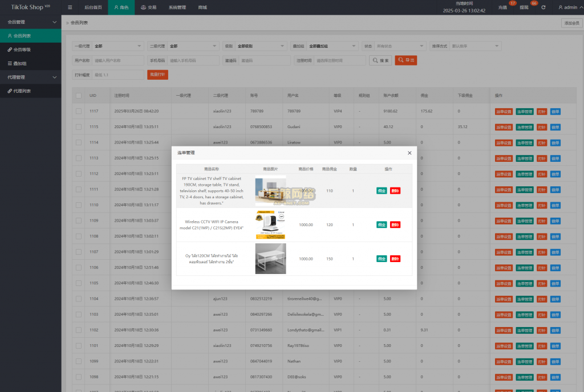The width and height of the screenshot is (584, 392).
Task: Open the 系统管理 top menu
Action: pyautogui.click(x=177, y=7)
